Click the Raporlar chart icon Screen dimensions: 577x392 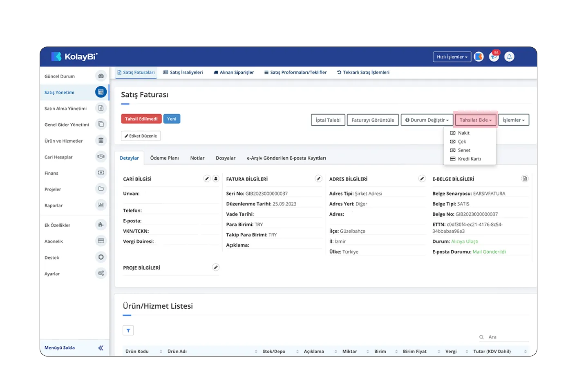(x=101, y=205)
